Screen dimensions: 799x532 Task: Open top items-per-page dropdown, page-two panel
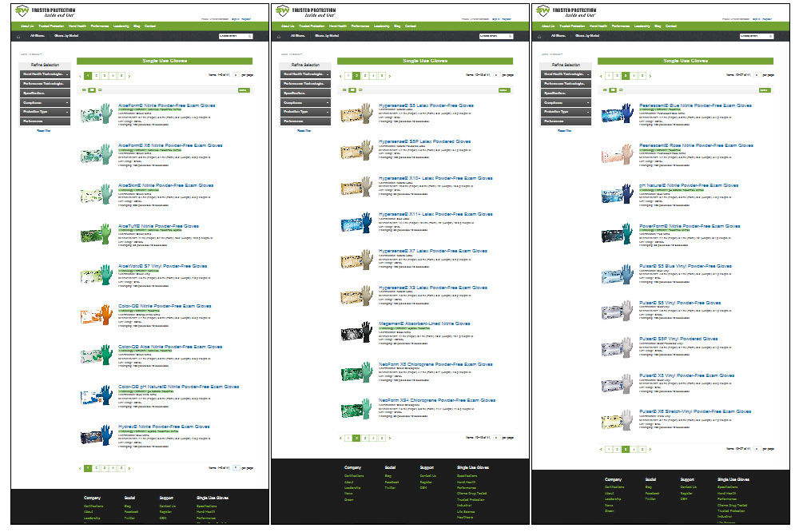click(x=496, y=75)
